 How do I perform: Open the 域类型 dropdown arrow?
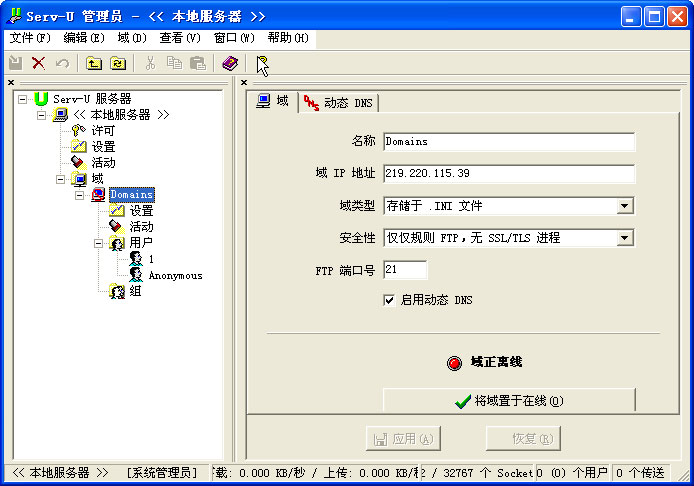[625, 206]
